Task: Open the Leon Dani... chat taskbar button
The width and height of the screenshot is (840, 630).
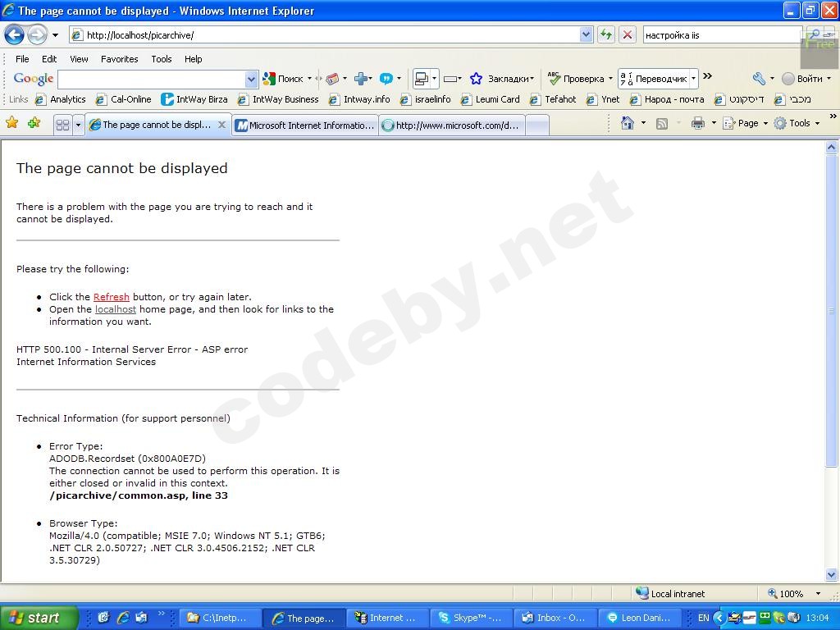Action: tap(640, 619)
